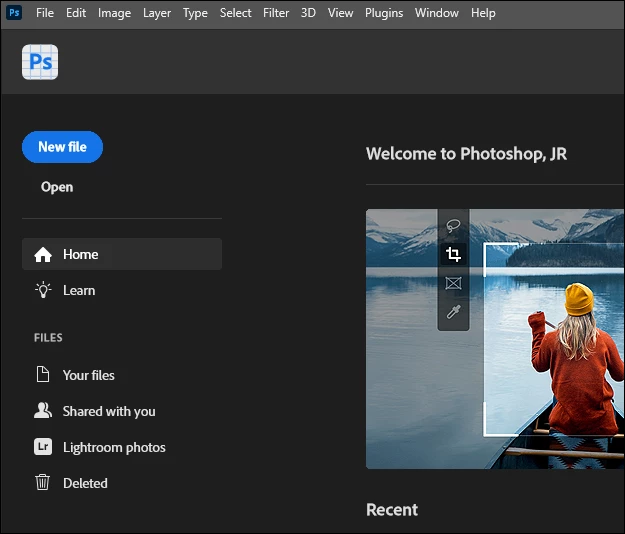Open the Type menu
Image resolution: width=625 pixels, height=534 pixels.
[195, 13]
